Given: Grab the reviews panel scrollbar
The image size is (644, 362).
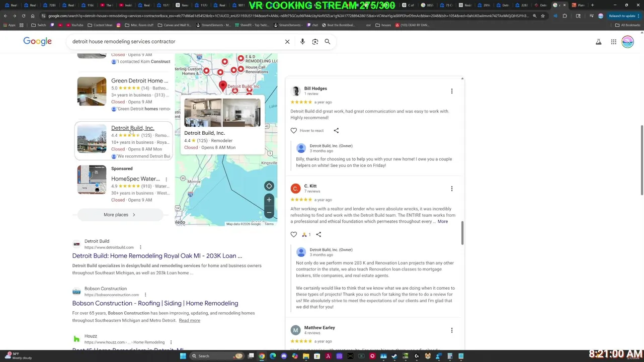Looking at the screenshot, I should [462, 233].
